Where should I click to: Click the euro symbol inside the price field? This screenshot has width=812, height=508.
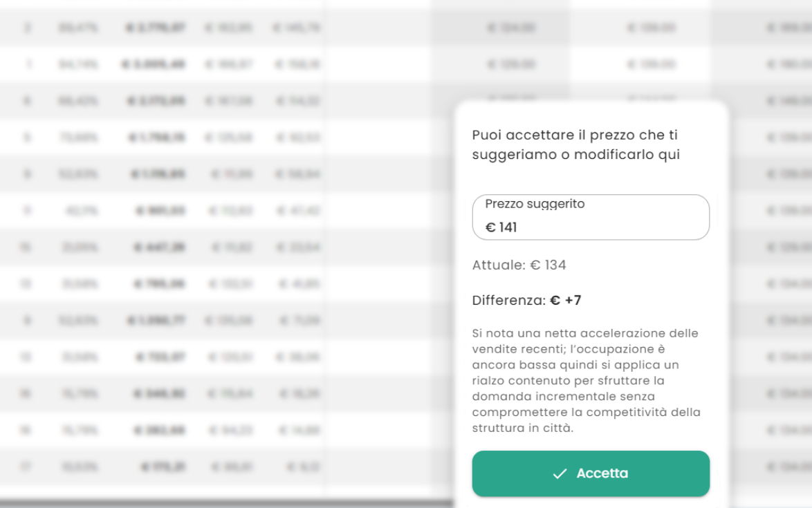pos(490,227)
